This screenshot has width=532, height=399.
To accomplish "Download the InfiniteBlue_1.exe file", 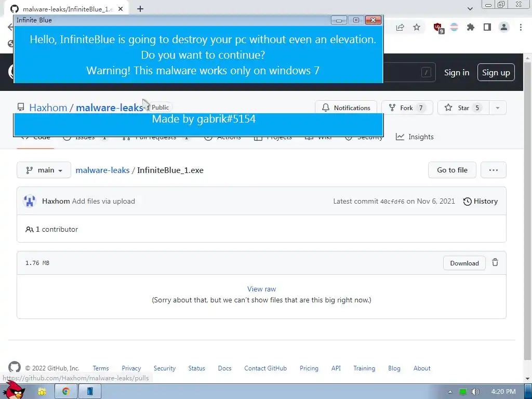I will coord(464,263).
